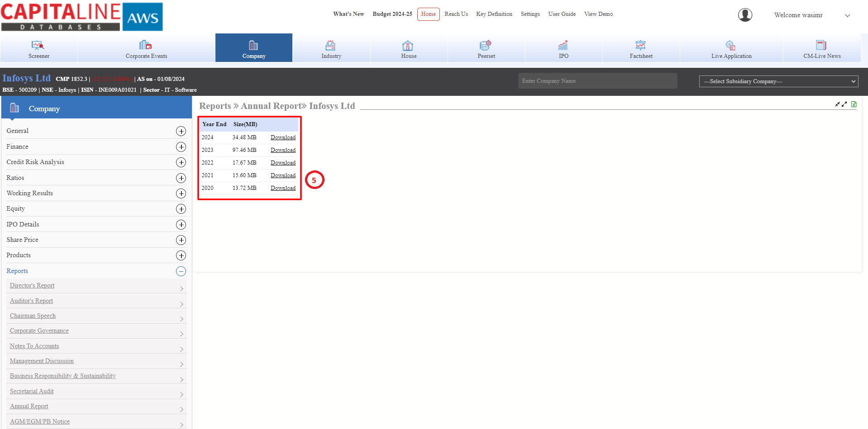868x429 pixels.
Task: Download the 2023 annual report
Action: pos(283,150)
